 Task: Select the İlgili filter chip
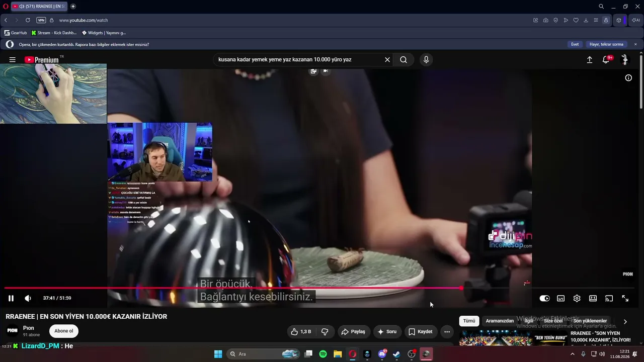click(x=529, y=321)
